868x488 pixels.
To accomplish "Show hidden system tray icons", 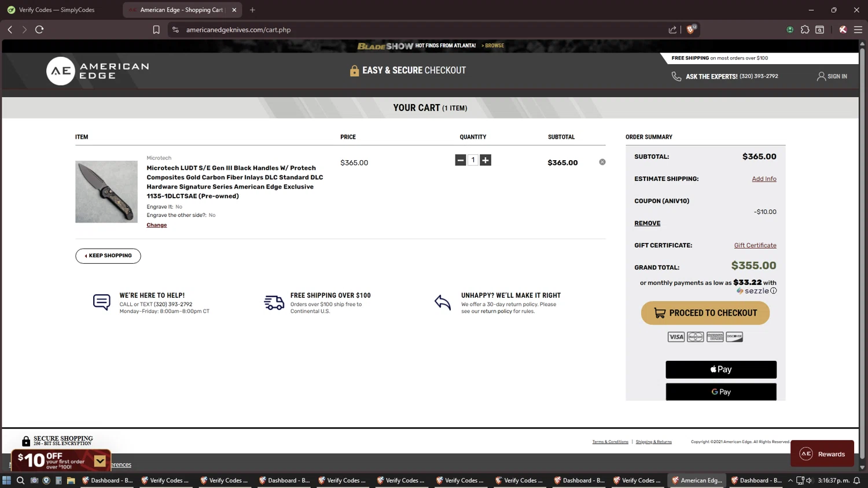I will click(x=790, y=480).
